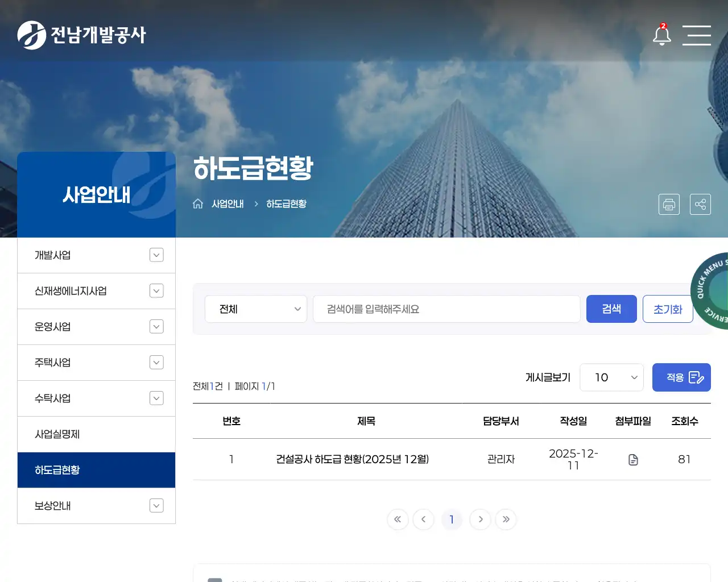The image size is (728, 582).
Task: Click the 첨부파일 column header
Action: click(x=633, y=421)
